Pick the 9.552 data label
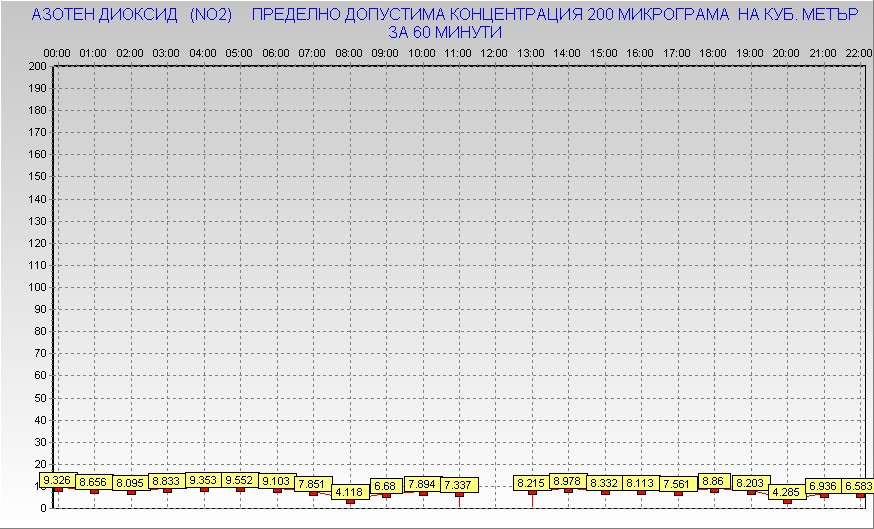Viewport: 874px width, 529px height. click(240, 480)
